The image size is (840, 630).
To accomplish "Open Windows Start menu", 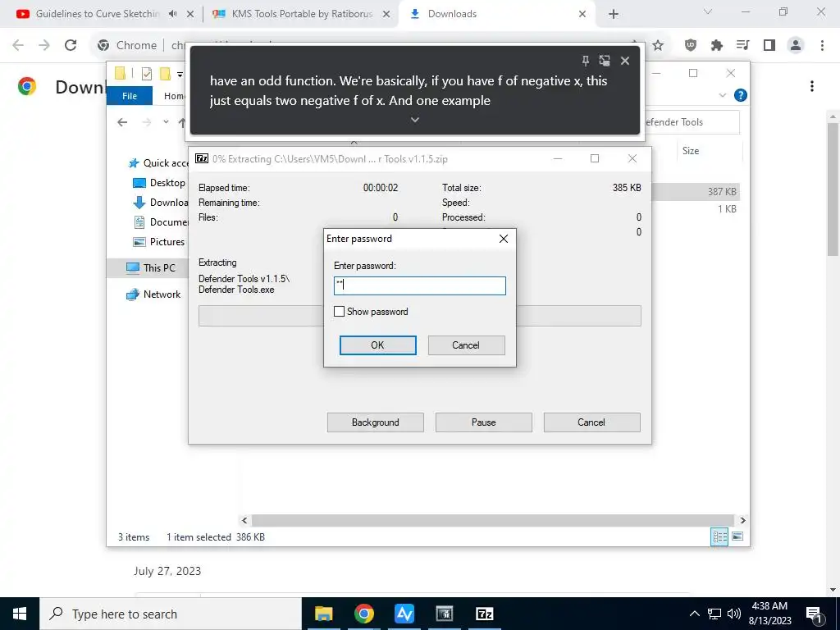I will pos(20,614).
